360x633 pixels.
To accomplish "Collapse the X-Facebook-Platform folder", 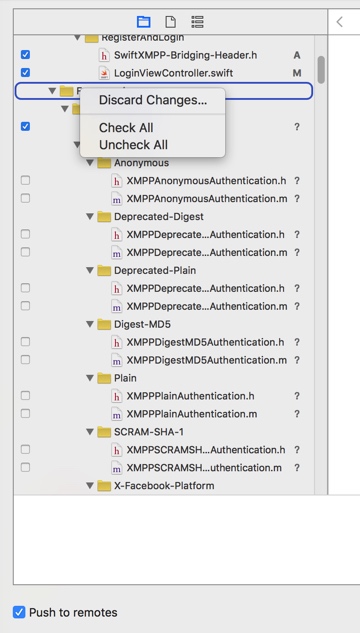I will pos(90,486).
